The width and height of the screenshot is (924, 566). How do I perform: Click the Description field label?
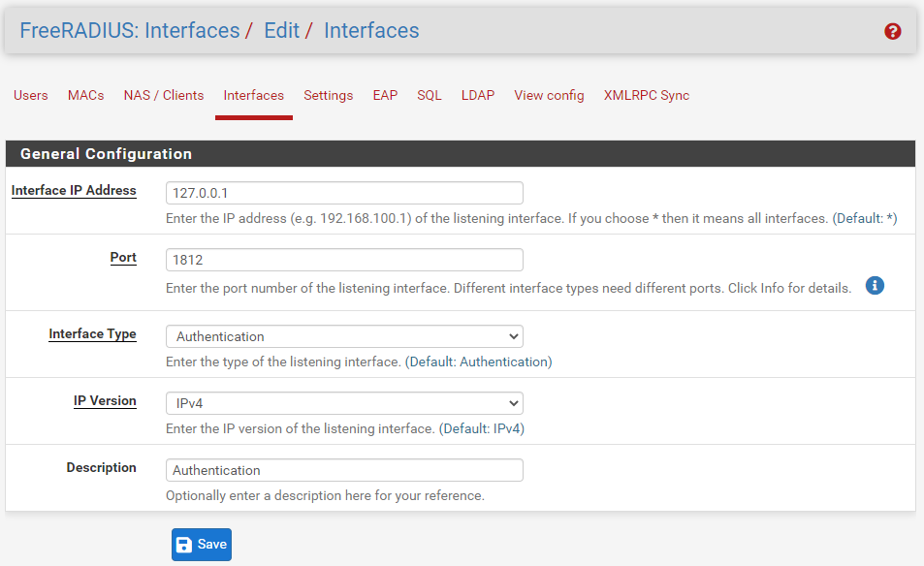pos(102,468)
